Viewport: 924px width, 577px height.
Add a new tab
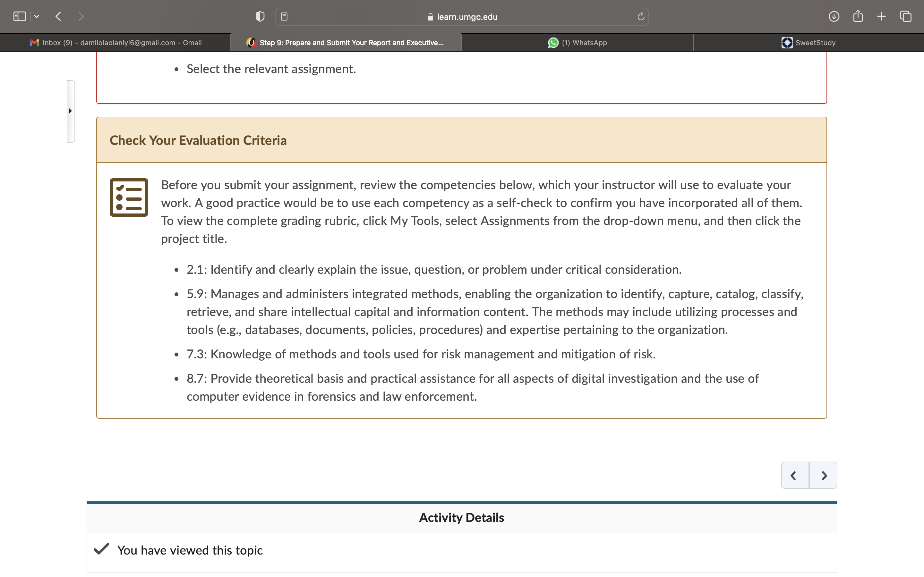click(881, 16)
